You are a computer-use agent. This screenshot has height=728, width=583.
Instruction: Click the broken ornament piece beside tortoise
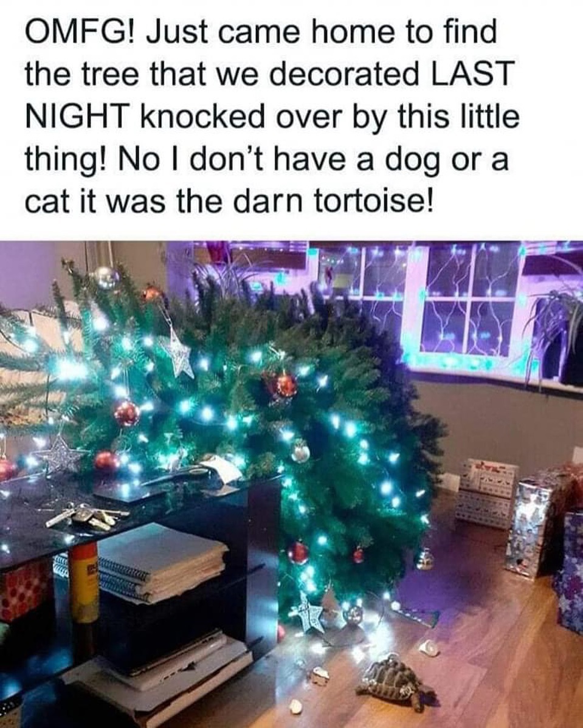click(429, 648)
